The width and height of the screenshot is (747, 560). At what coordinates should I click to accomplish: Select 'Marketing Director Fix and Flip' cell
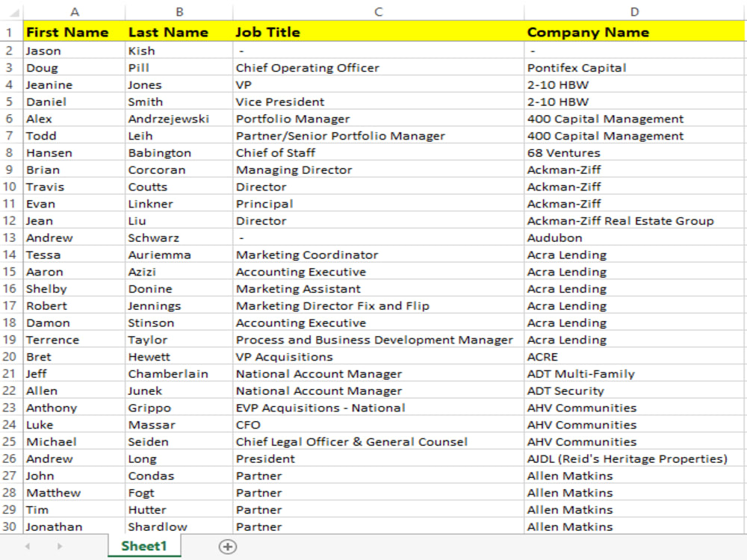point(378,305)
